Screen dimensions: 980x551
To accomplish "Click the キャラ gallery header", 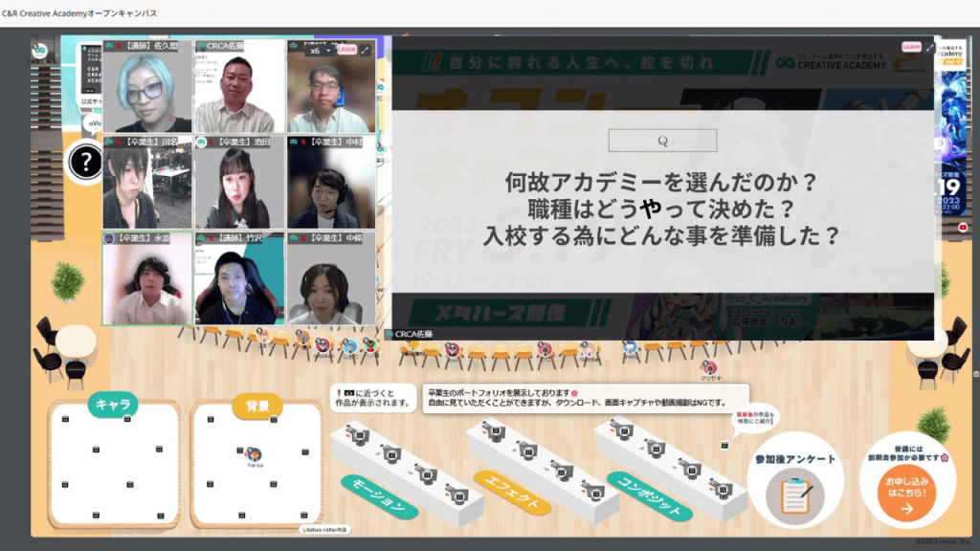I will 114,405.
